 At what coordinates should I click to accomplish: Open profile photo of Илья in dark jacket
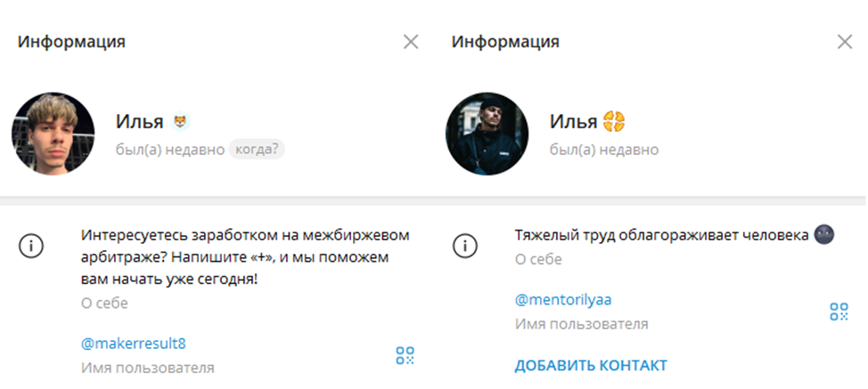coord(487,134)
